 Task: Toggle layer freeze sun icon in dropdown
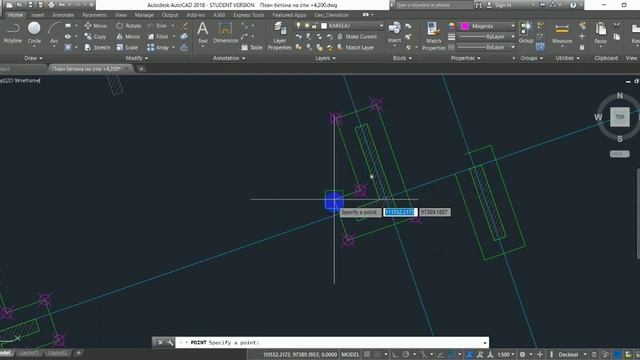pos(307,26)
